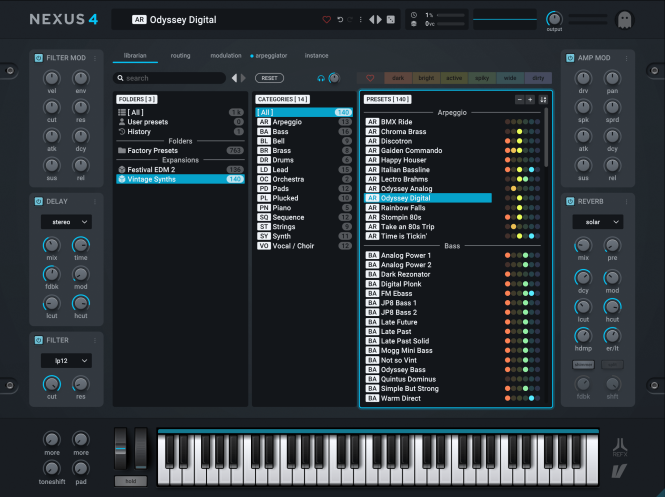Screen dimensions: 665x497
Task: Toggle the wide tag filter
Action: coord(510,78)
